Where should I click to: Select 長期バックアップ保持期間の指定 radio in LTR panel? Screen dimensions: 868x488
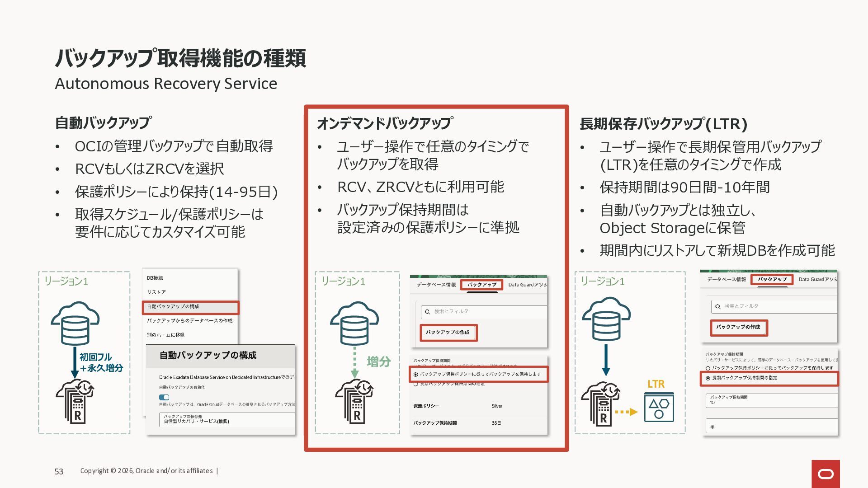pyautogui.click(x=708, y=378)
